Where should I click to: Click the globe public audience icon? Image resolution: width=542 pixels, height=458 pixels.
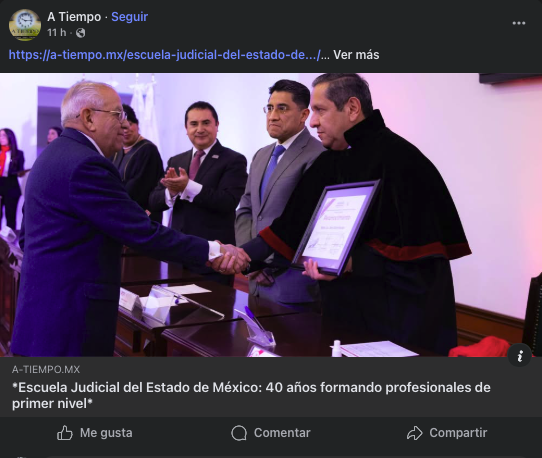pyautogui.click(x=81, y=33)
